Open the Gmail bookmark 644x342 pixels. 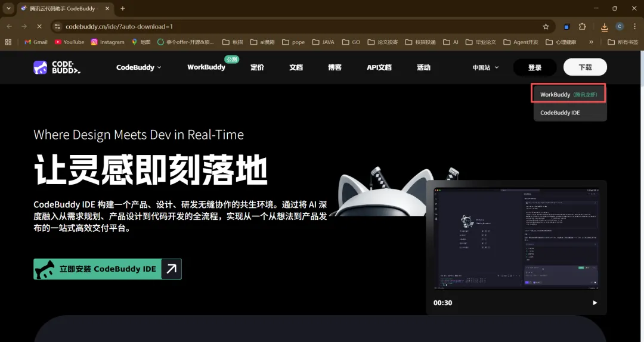(36, 42)
